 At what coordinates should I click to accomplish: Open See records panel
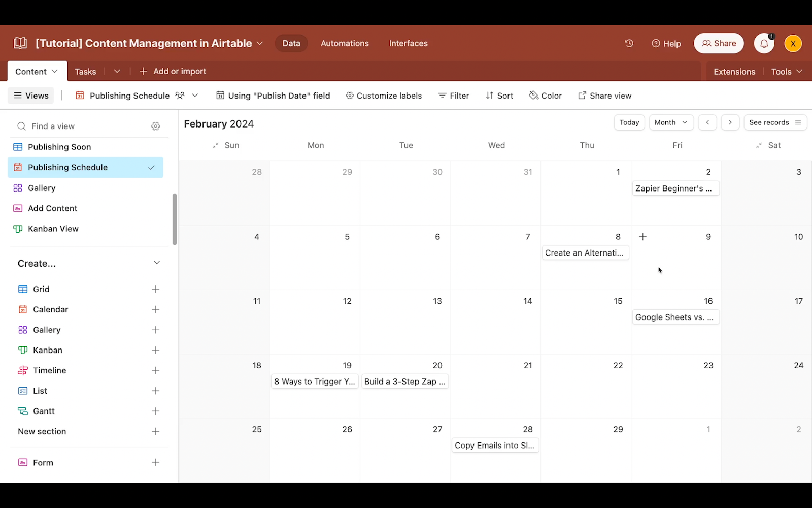click(775, 122)
